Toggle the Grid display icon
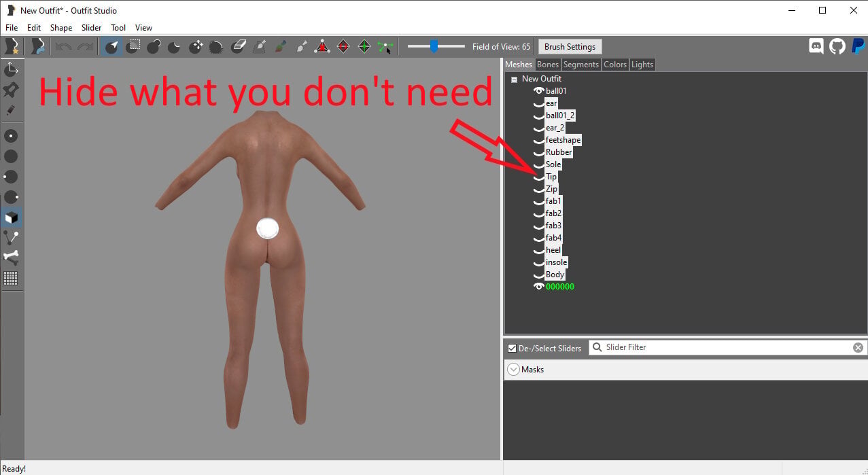The height and width of the screenshot is (475, 868). pos(11,278)
